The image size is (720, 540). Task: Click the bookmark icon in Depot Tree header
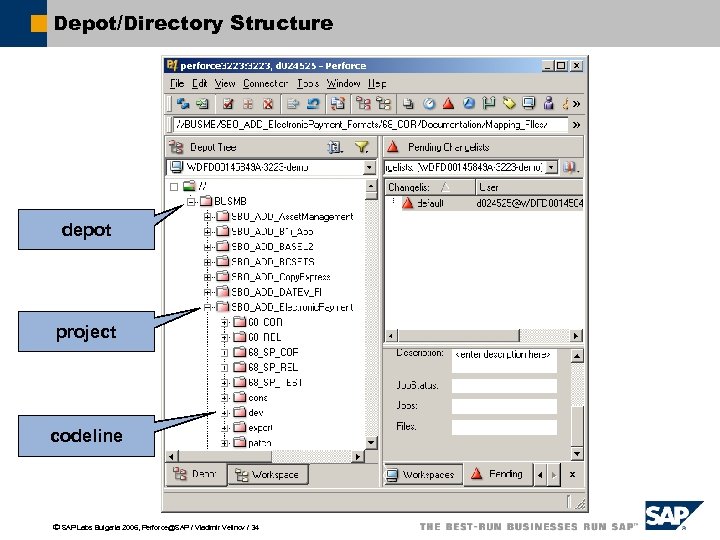[335, 147]
